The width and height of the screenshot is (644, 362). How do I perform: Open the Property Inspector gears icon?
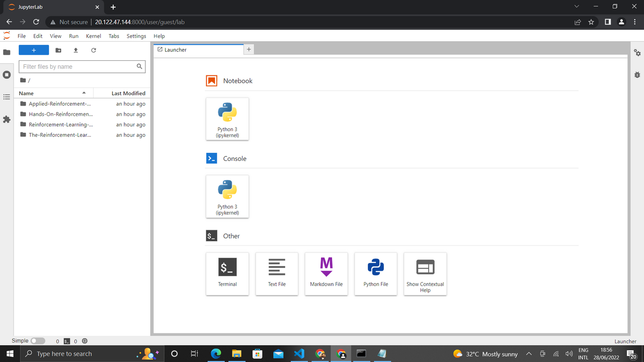click(x=637, y=53)
